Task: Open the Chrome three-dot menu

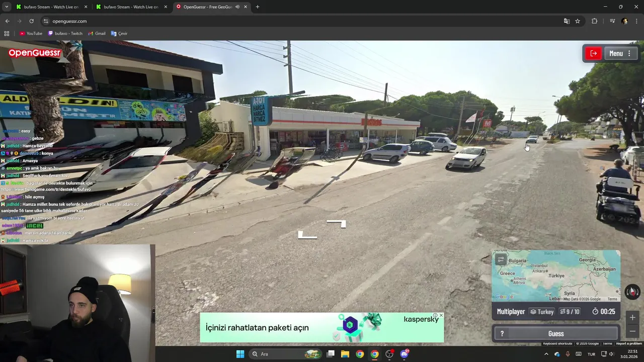Action: pos(637,21)
